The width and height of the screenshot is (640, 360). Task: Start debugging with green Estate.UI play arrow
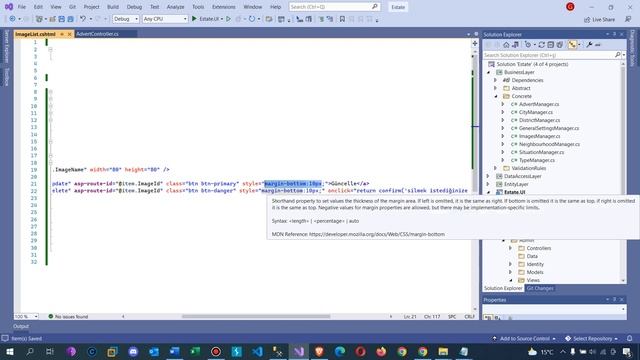(x=194, y=19)
